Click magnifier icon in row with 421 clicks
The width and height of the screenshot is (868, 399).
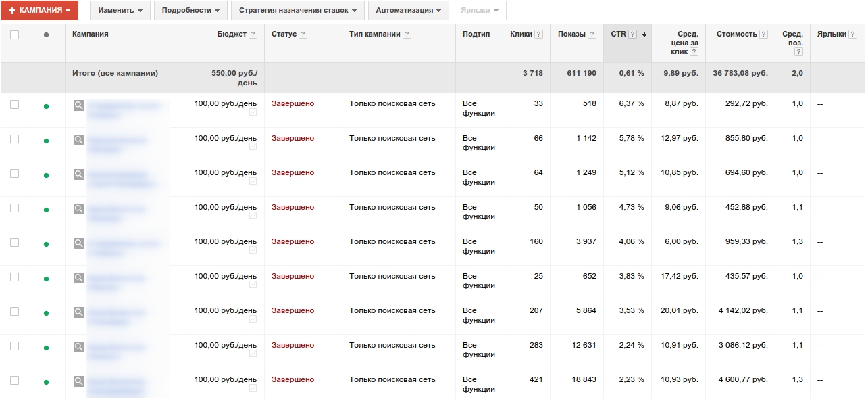click(79, 381)
